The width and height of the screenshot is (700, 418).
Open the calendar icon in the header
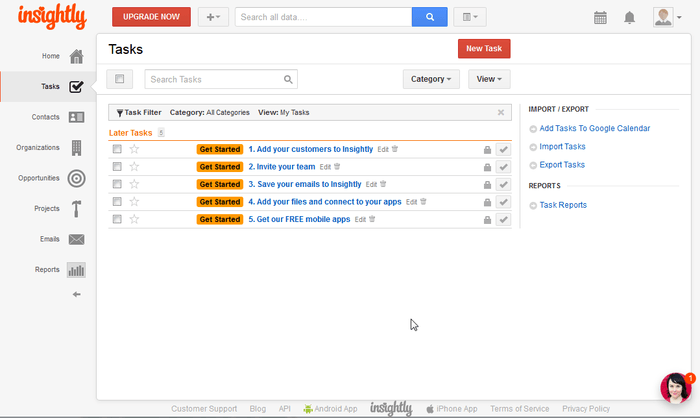[x=600, y=17]
